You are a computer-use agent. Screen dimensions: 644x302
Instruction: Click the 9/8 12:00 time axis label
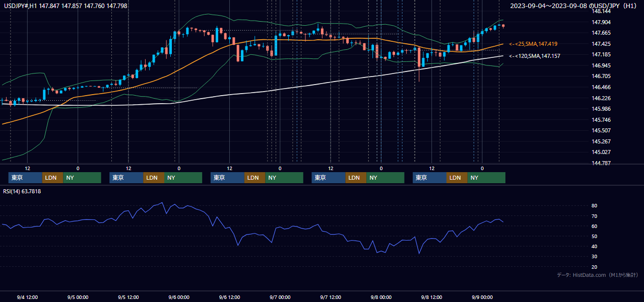(x=431, y=297)
